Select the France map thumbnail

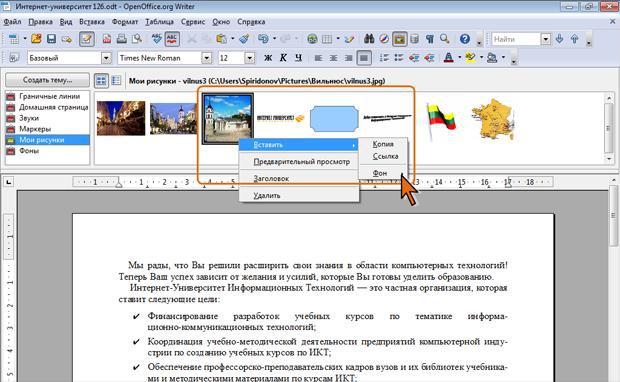tap(492, 120)
